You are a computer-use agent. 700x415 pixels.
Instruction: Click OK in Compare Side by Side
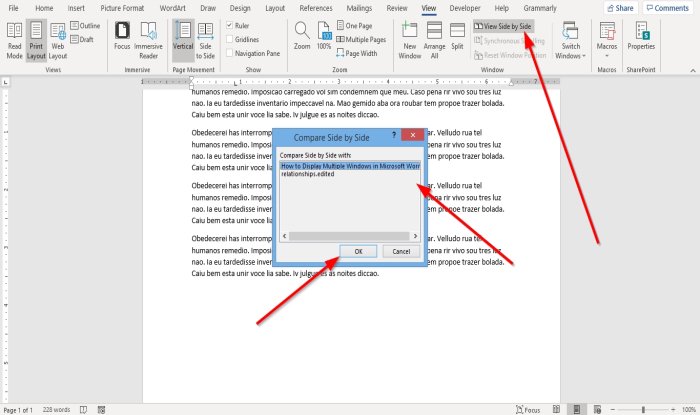tap(358, 252)
